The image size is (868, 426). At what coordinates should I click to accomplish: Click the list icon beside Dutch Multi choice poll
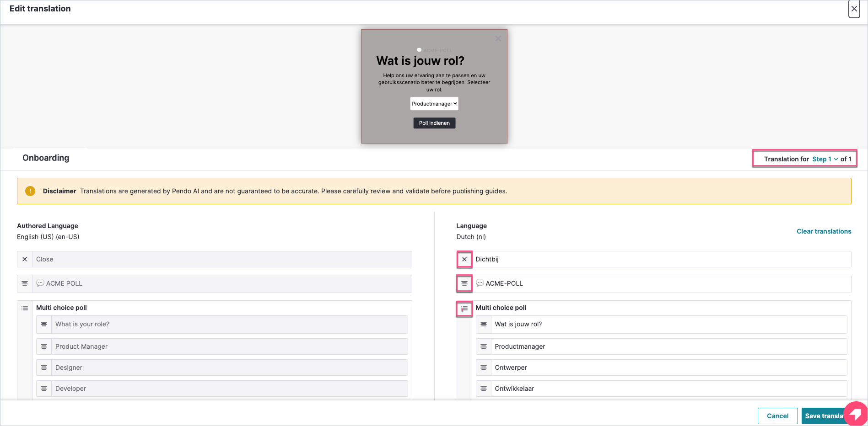(464, 309)
